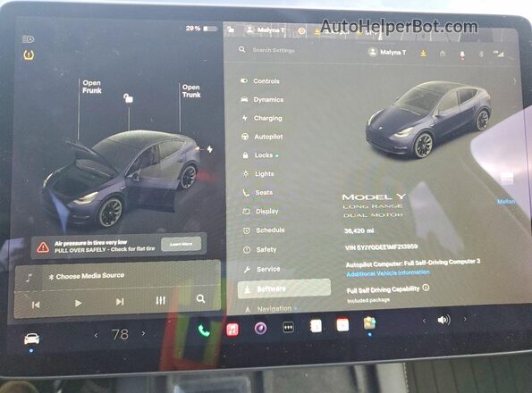Open the Calendar app icon
532x393 pixels.
[342, 325]
